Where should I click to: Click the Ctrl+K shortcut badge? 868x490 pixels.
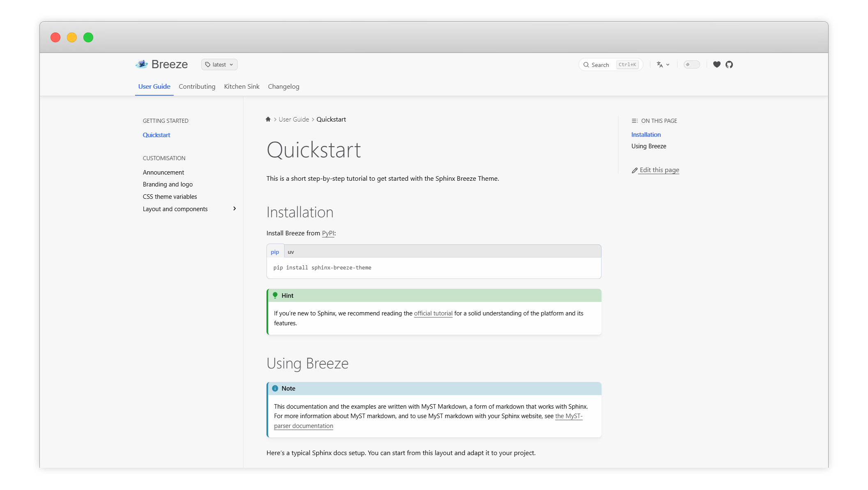pyautogui.click(x=627, y=64)
